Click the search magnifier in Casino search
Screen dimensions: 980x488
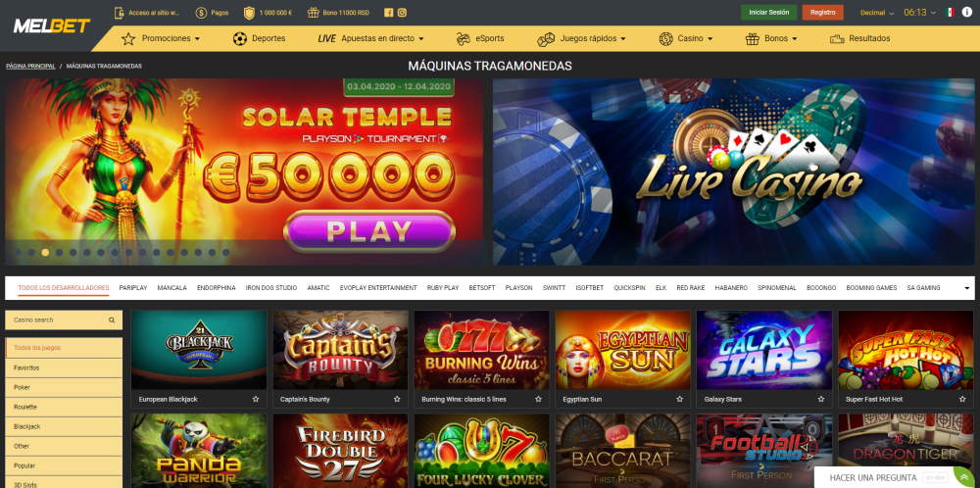coord(112,319)
